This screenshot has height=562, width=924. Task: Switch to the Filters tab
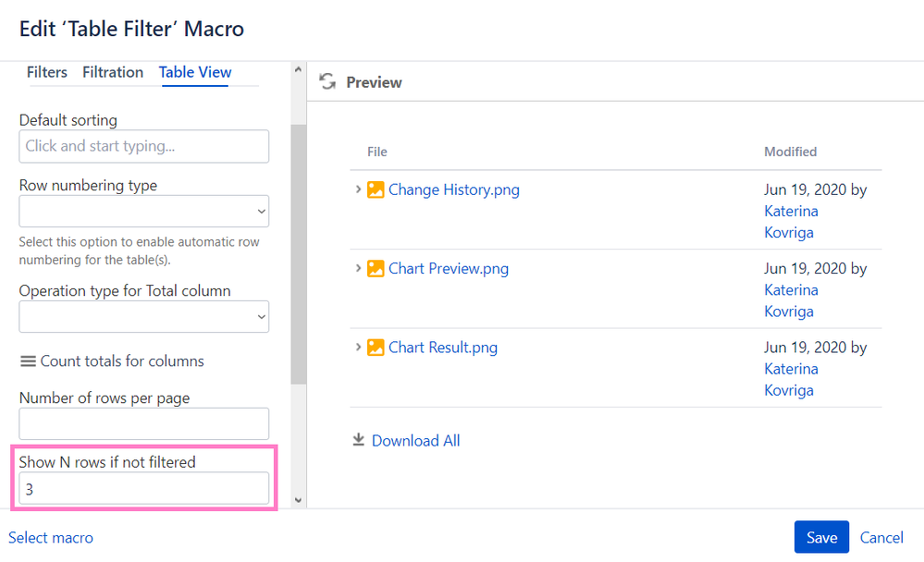[46, 72]
